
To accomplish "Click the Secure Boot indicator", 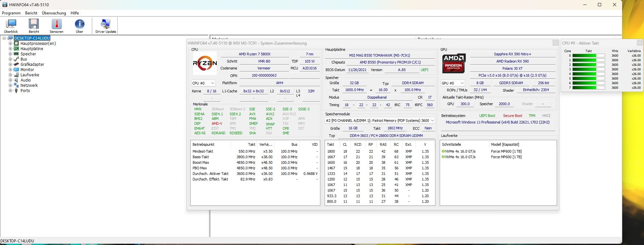I will point(513,116).
